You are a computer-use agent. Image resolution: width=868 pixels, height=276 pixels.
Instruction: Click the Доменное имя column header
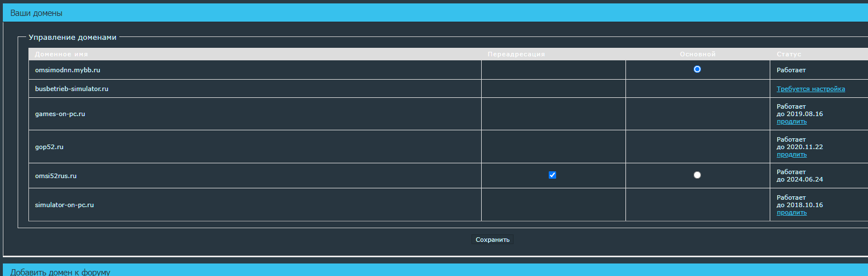click(61, 54)
